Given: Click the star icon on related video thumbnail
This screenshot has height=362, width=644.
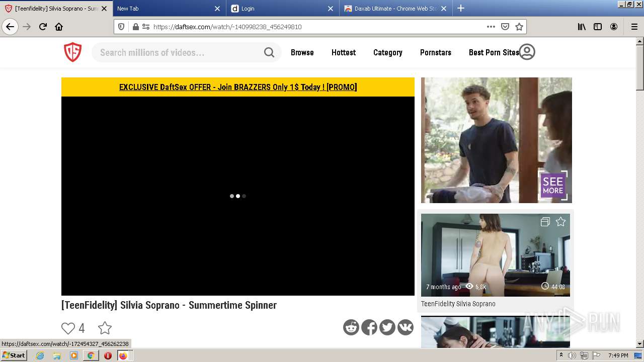Looking at the screenshot, I should 560,222.
